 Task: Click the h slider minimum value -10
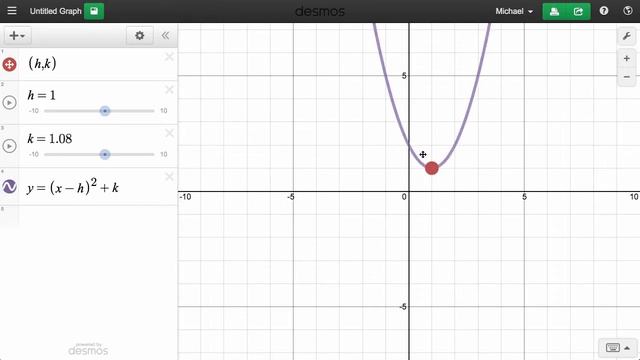[x=34, y=111]
